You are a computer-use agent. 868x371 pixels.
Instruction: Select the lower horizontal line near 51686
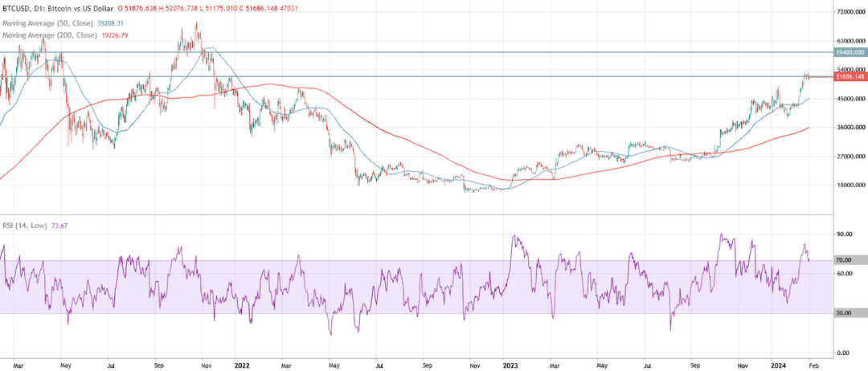pyautogui.click(x=416, y=76)
